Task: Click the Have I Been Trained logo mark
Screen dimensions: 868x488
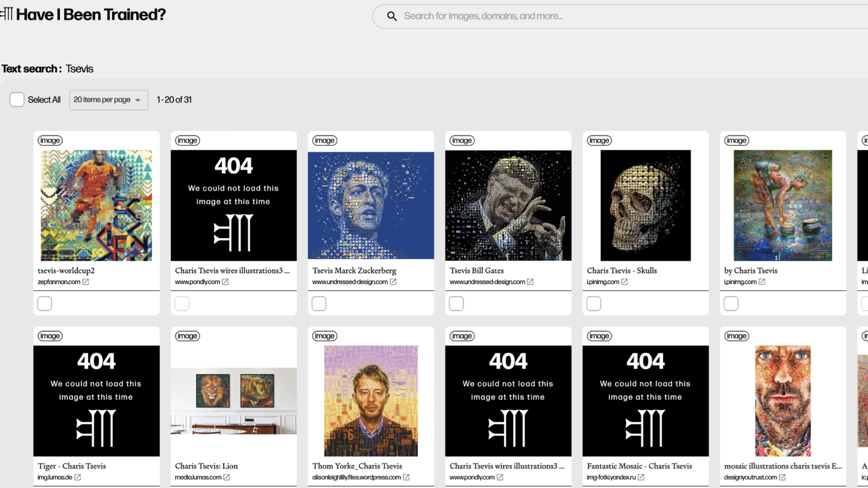Action: tap(6, 14)
